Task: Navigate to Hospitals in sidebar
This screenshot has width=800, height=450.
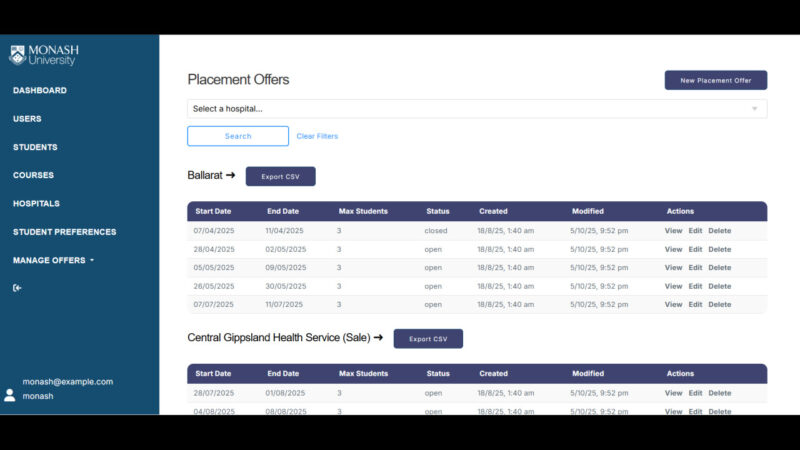Action: (36, 204)
